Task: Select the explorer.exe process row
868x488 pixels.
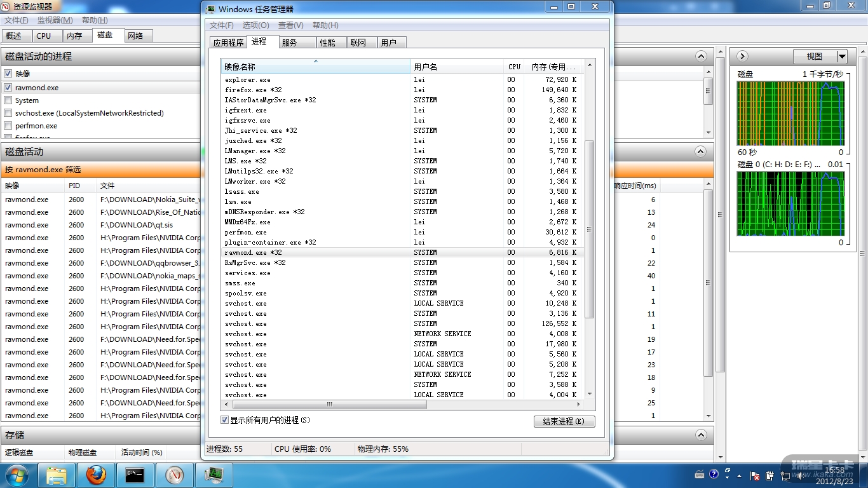Action: [x=402, y=79]
